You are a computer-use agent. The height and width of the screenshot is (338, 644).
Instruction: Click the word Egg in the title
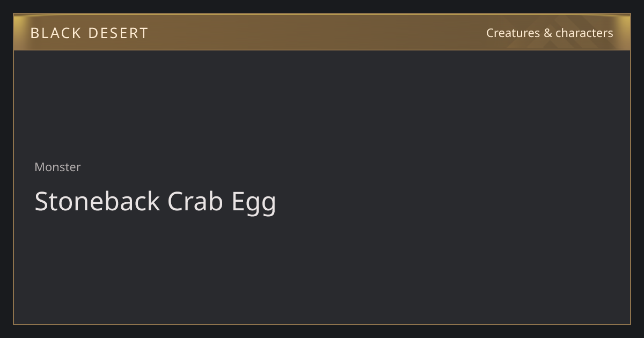pyautogui.click(x=254, y=203)
